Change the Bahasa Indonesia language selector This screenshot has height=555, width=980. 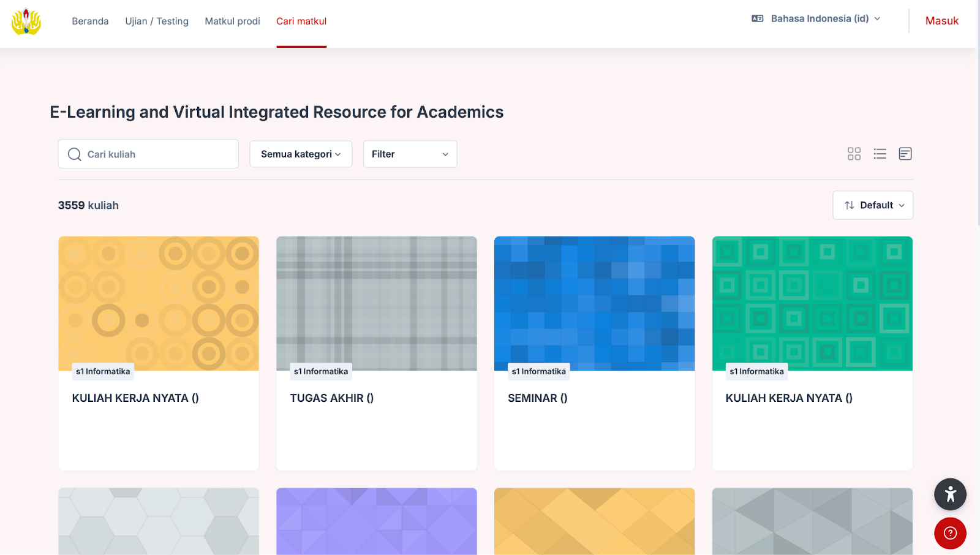[x=819, y=18]
